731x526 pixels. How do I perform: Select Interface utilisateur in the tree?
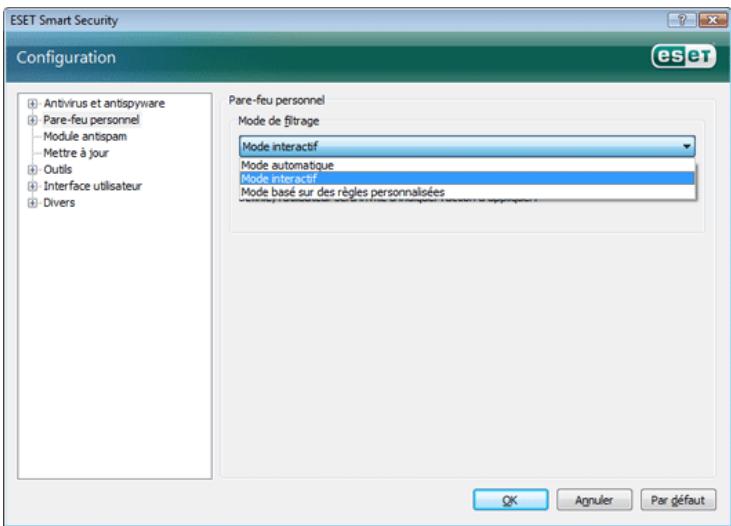(x=92, y=186)
